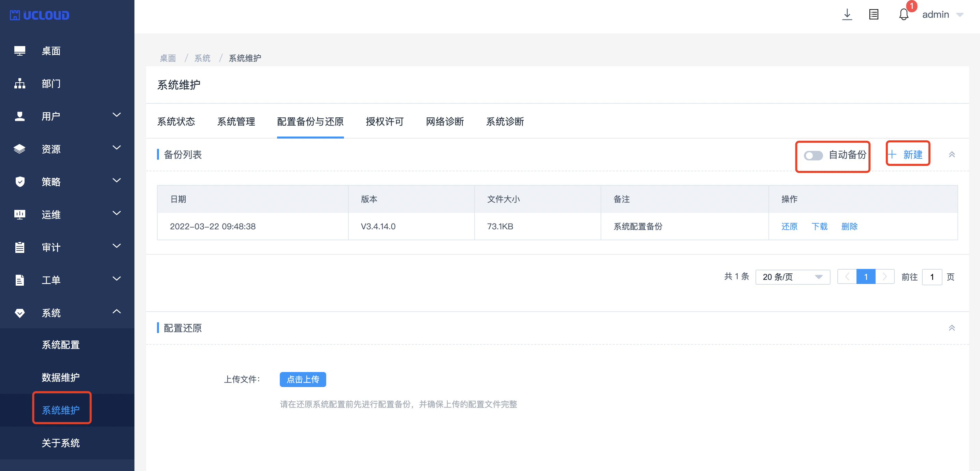Click the department org-chart icon
The width and height of the screenshot is (980, 471).
20,83
